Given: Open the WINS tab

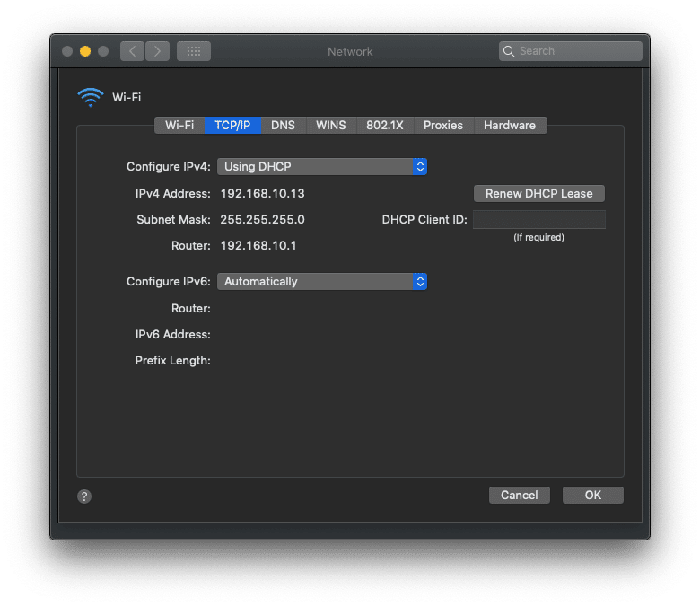Looking at the screenshot, I should [331, 125].
